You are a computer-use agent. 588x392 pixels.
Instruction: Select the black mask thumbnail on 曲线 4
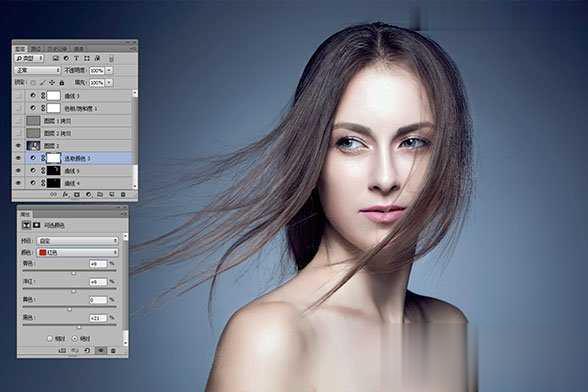pyautogui.click(x=54, y=183)
